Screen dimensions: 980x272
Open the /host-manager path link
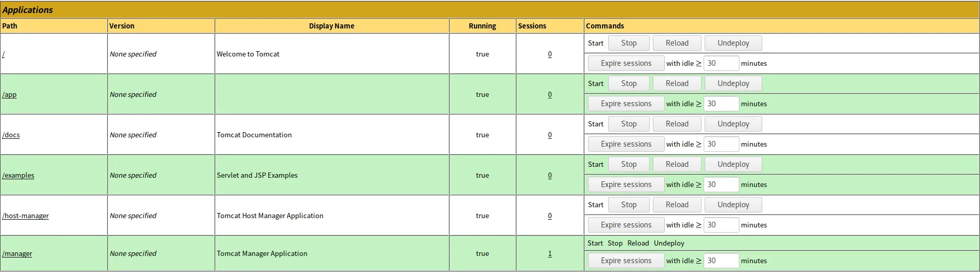(x=25, y=216)
